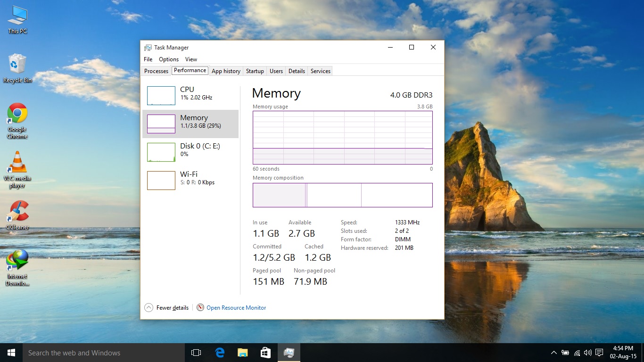The image size is (644, 362).
Task: Click the Paged pool value '151 MB'
Action: [269, 281]
